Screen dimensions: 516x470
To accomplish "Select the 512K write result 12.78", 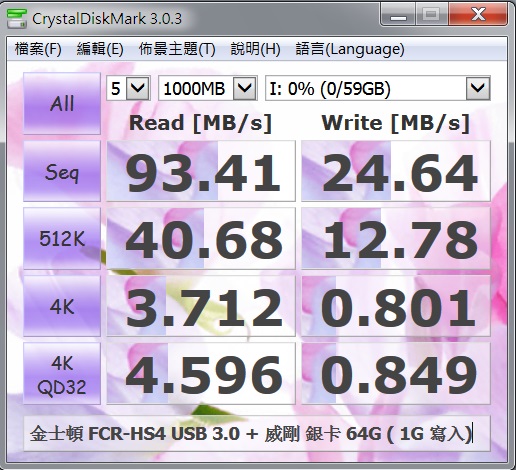I will [396, 239].
